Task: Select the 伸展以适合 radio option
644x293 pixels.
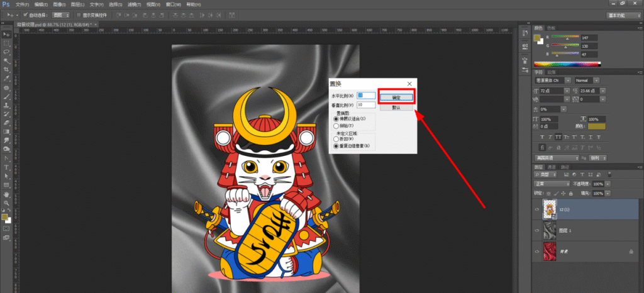Action: pyautogui.click(x=336, y=119)
